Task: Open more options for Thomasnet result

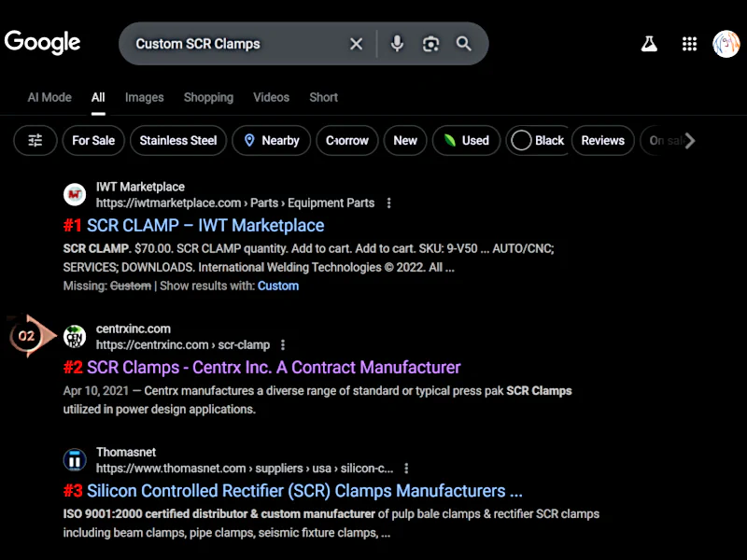Action: (x=406, y=469)
